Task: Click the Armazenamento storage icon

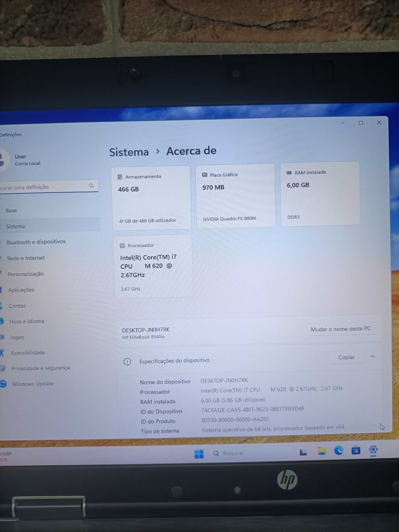Action: click(x=120, y=177)
